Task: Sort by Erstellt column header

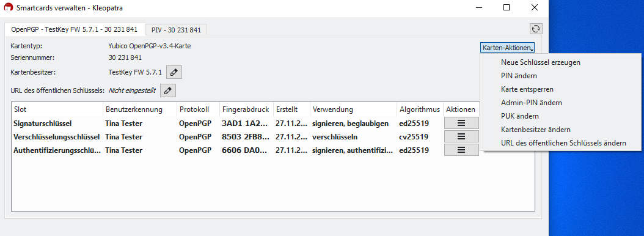Action: 291,109
